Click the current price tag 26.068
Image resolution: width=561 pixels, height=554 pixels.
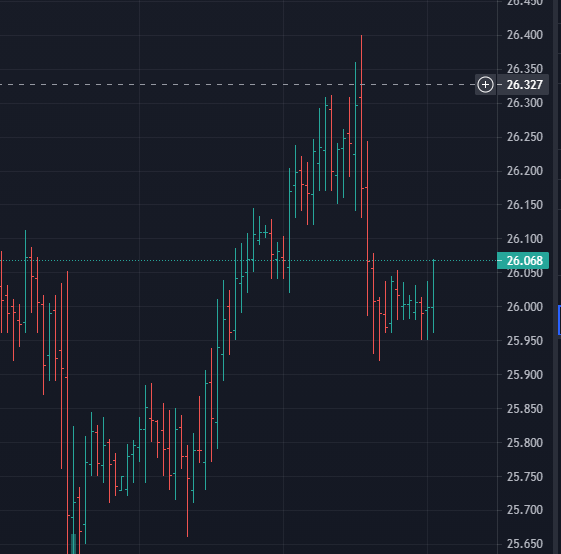coord(523,261)
